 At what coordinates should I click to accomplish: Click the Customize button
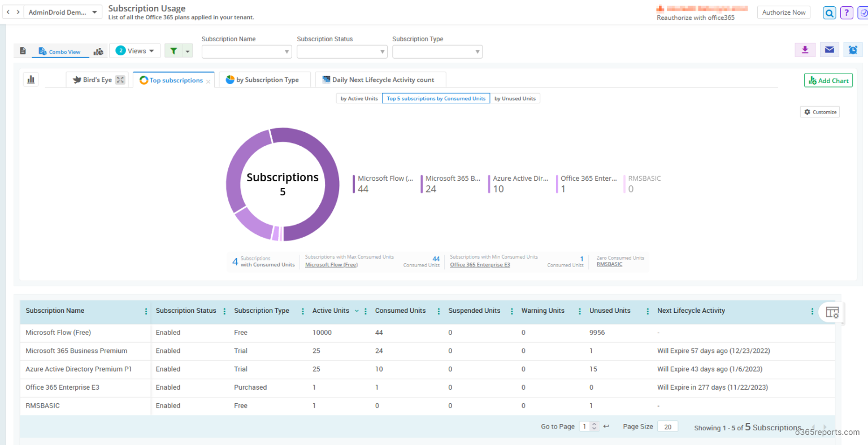[820, 112]
